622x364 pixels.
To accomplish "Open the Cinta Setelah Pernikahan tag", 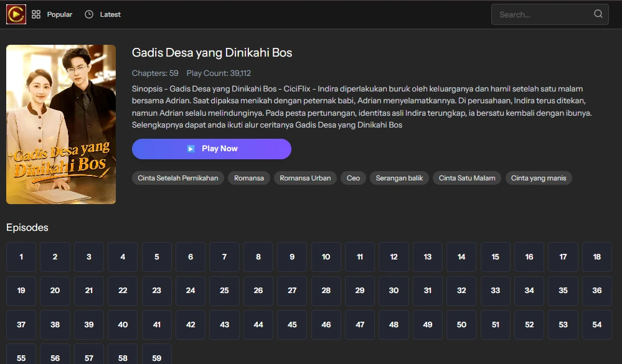I will [178, 177].
